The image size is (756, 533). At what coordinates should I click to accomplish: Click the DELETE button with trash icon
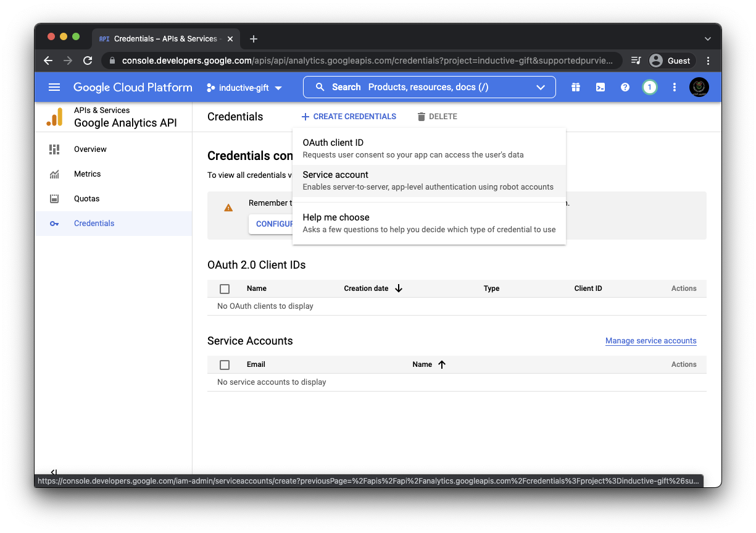coord(437,116)
